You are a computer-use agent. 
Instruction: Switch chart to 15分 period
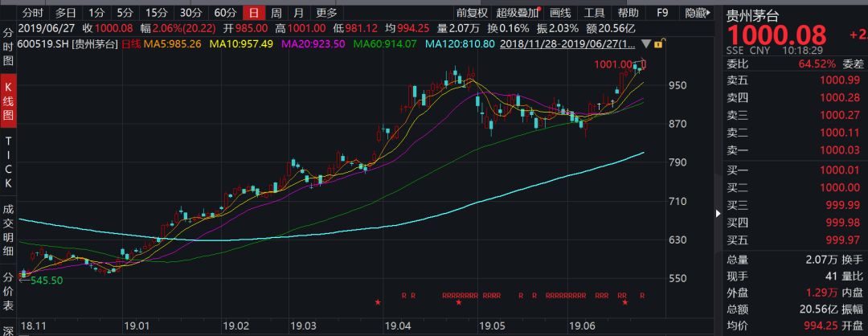coord(156,13)
